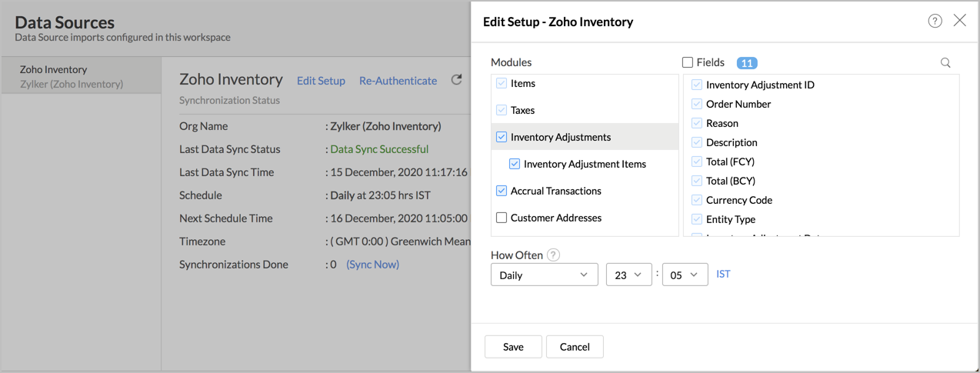Check the select-all Fields checkbox

[x=688, y=62]
